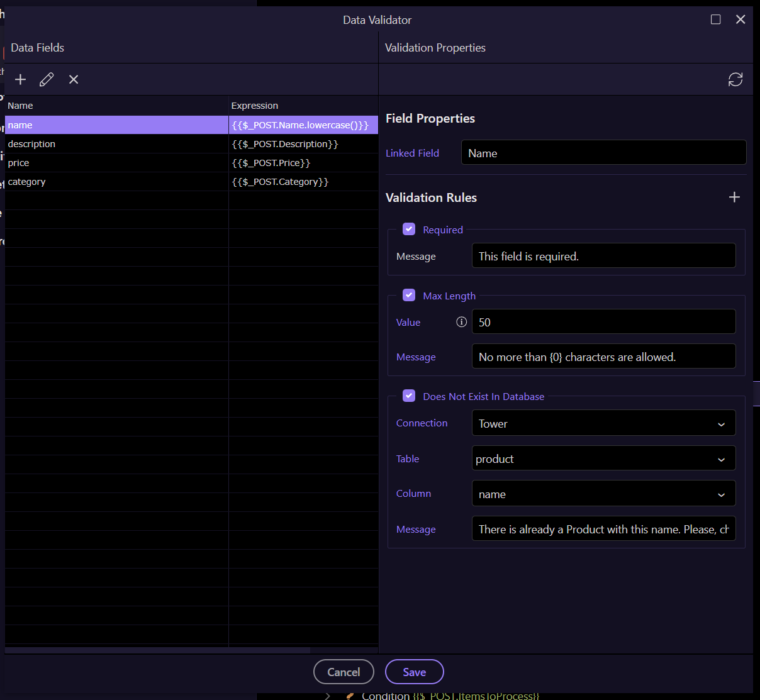Maximize the Data Validator window
The height and width of the screenshot is (700, 760).
pyautogui.click(x=715, y=19)
